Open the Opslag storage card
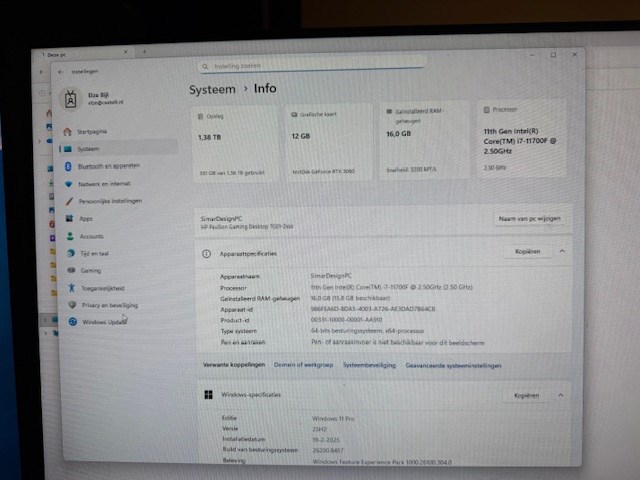Screen dimensions: 640x480 pyautogui.click(x=236, y=144)
